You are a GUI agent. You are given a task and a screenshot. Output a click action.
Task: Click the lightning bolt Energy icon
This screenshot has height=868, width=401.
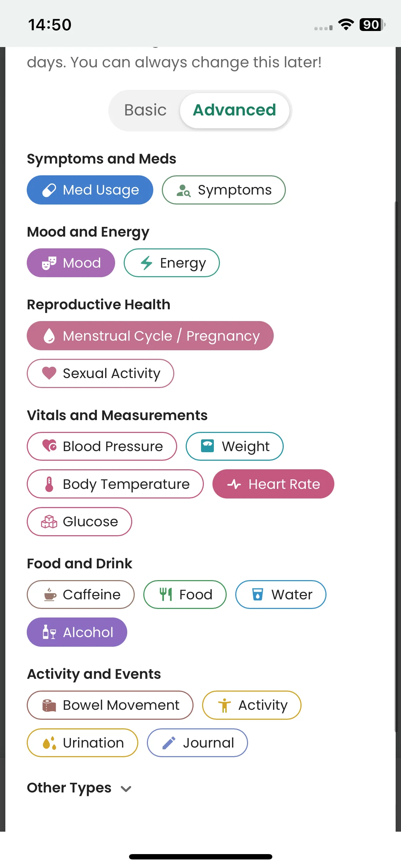click(146, 263)
